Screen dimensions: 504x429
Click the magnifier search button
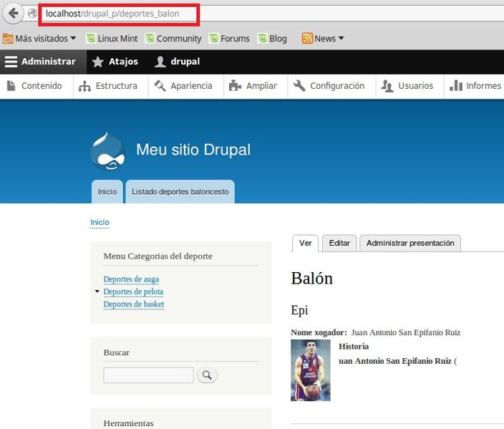(207, 375)
